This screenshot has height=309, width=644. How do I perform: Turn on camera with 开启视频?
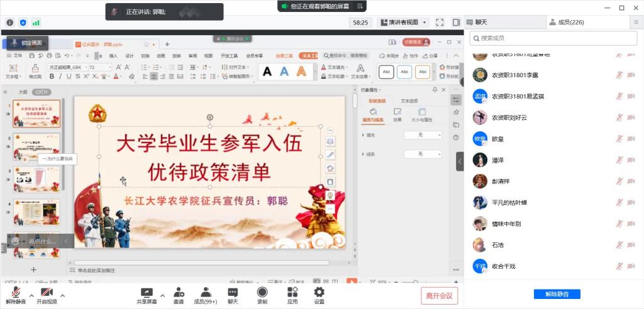(x=47, y=294)
